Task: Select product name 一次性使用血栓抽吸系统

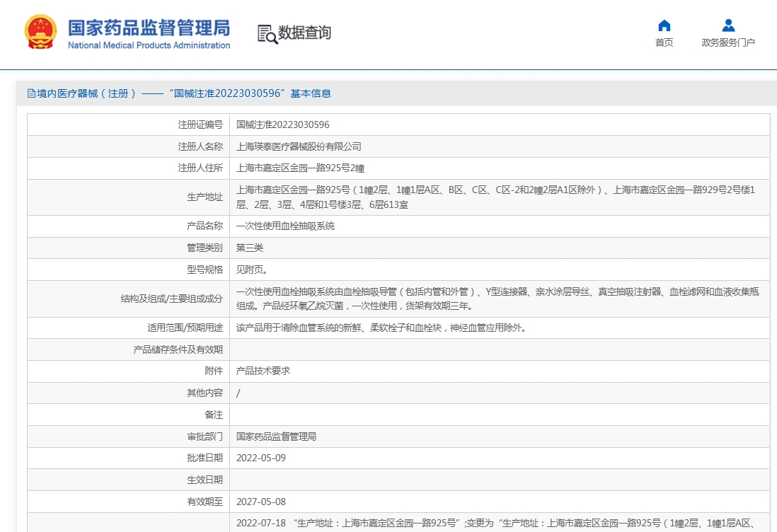Action: coord(285,226)
